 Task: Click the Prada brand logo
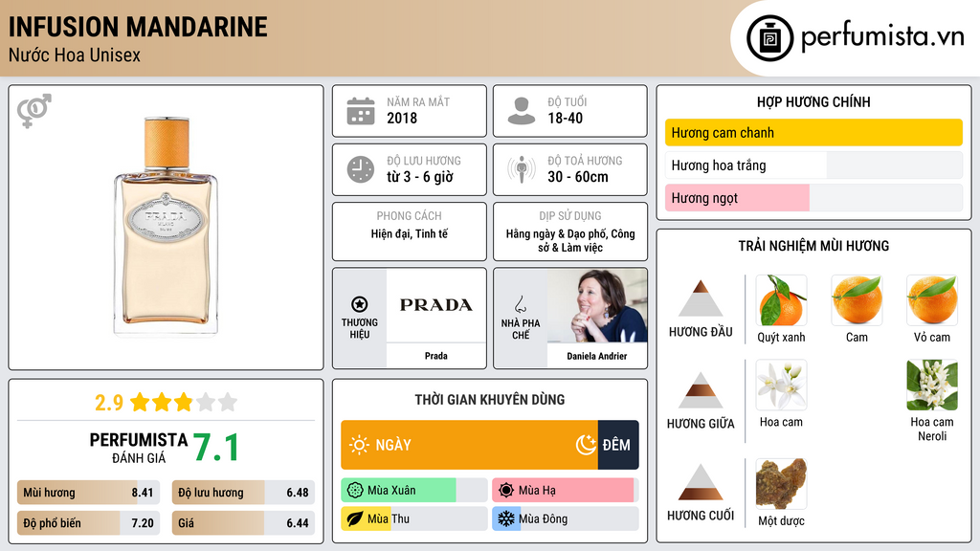pos(436,305)
